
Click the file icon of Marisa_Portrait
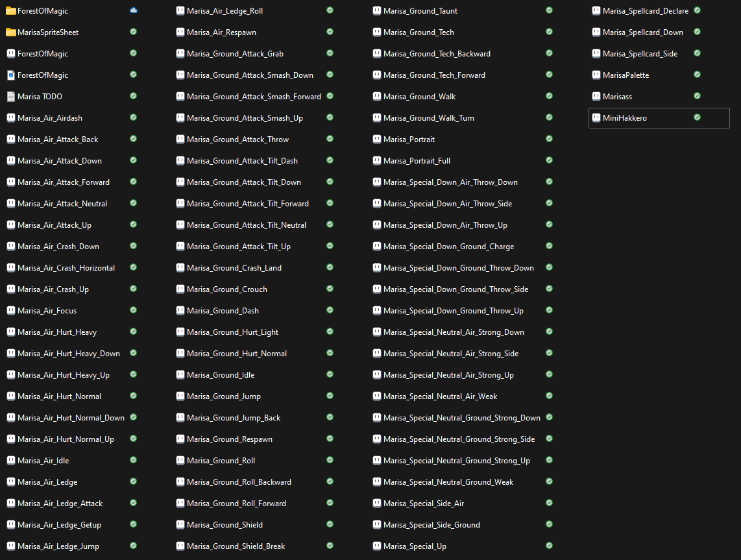[376, 140]
